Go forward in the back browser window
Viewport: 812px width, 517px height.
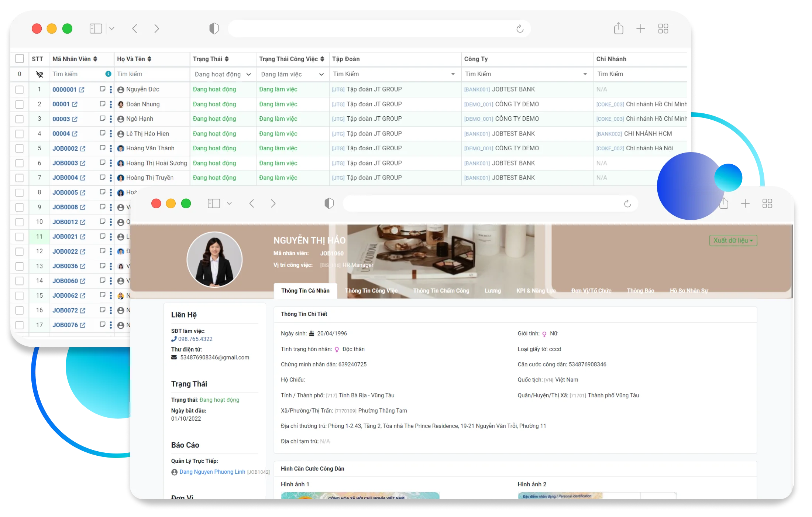click(156, 28)
